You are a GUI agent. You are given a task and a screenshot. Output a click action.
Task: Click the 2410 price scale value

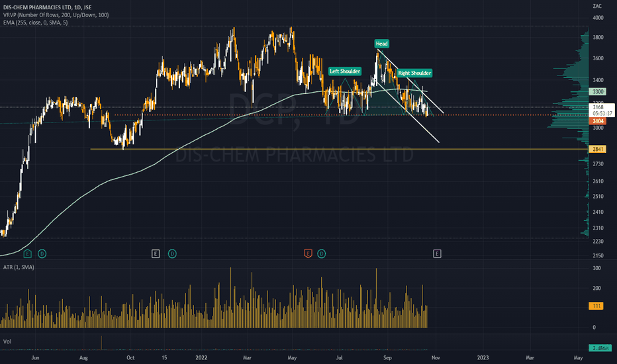pos(598,212)
